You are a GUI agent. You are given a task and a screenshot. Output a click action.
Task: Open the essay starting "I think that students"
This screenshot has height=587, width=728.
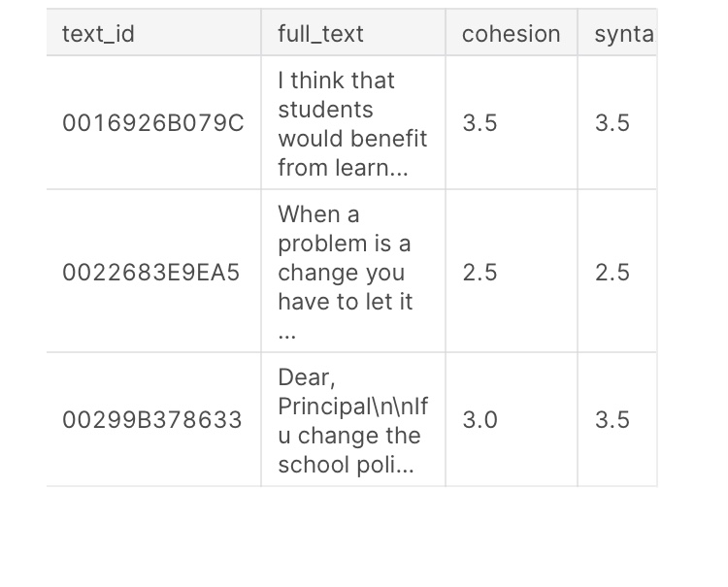[352, 123]
